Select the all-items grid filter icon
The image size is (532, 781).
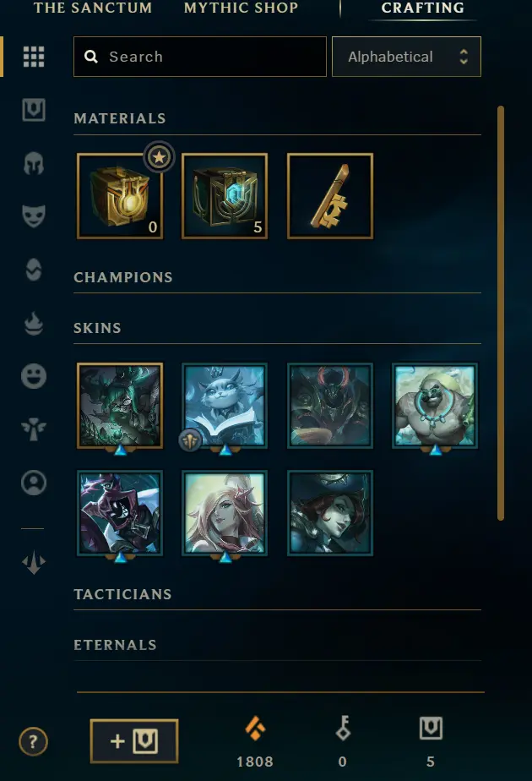click(34, 57)
